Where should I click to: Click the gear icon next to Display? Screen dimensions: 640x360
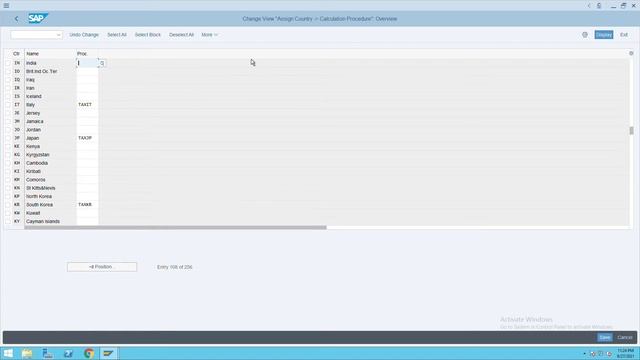(585, 35)
